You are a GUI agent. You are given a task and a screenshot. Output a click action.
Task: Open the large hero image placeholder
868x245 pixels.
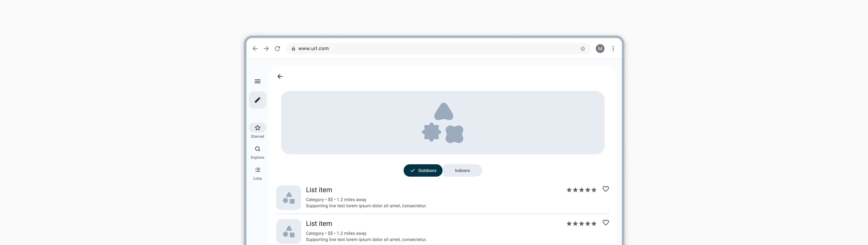(442, 123)
